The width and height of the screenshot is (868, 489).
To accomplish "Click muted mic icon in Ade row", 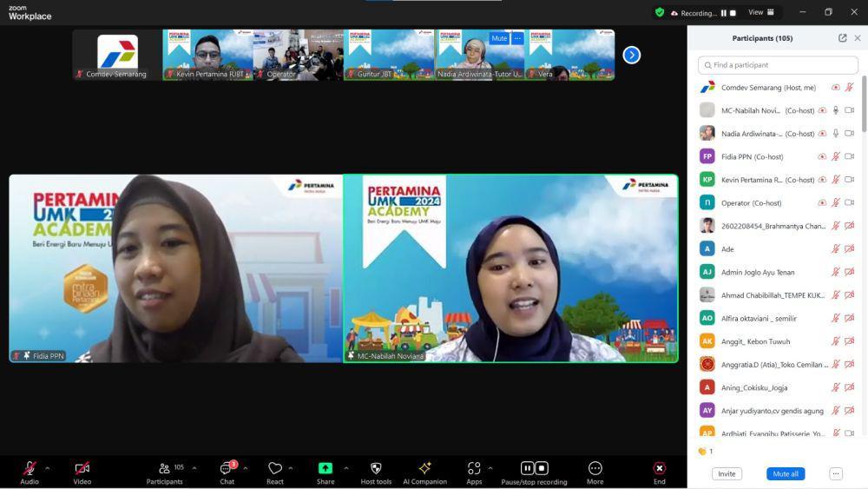I will 836,249.
